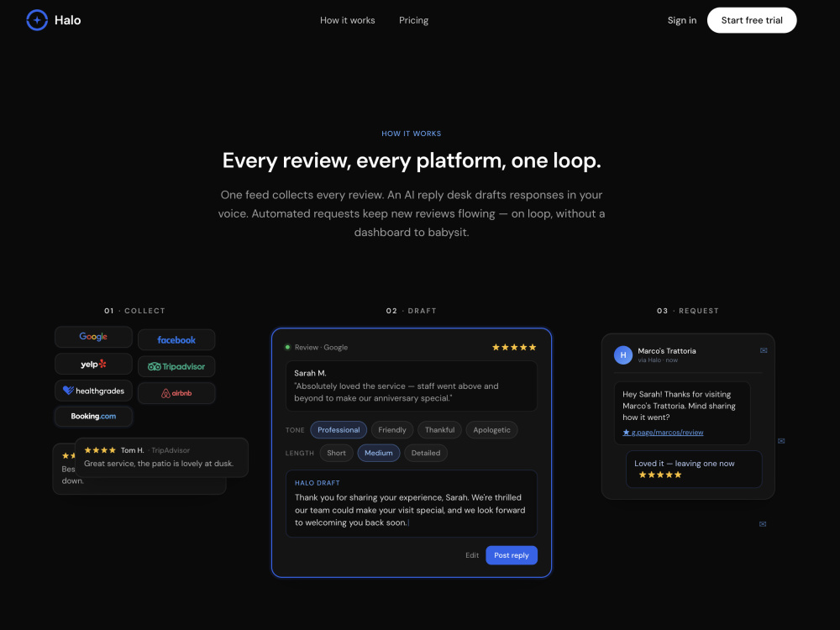Image resolution: width=840 pixels, height=630 pixels.
Task: Click the 01 · COLLECT step label
Action: pos(134,311)
